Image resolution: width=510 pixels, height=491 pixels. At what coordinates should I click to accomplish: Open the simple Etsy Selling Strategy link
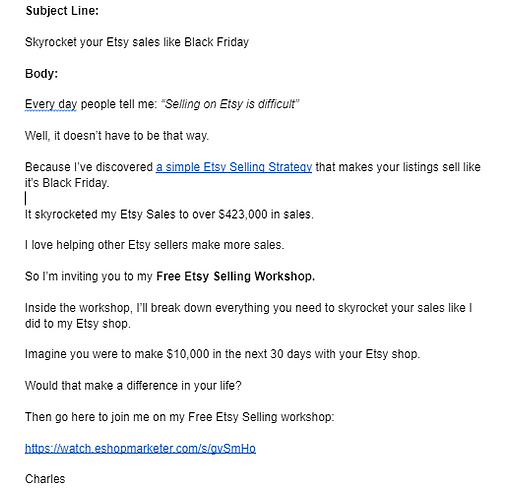coord(234,167)
